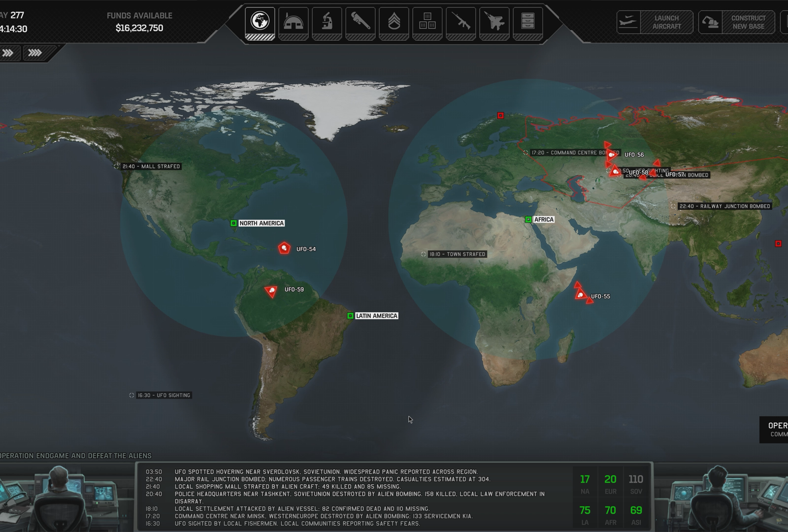The height and width of the screenshot is (532, 788).
Task: Open the Engineering screen via the wrench icon
Action: [360, 22]
